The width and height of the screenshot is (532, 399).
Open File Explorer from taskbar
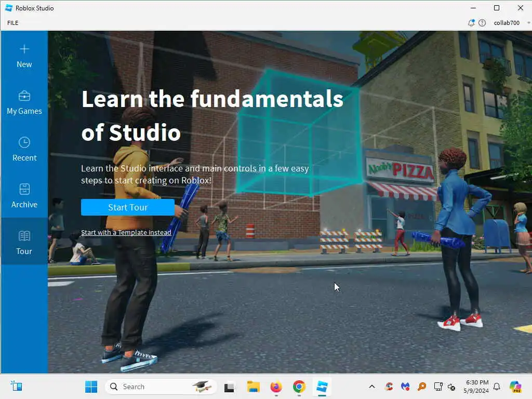(253, 387)
